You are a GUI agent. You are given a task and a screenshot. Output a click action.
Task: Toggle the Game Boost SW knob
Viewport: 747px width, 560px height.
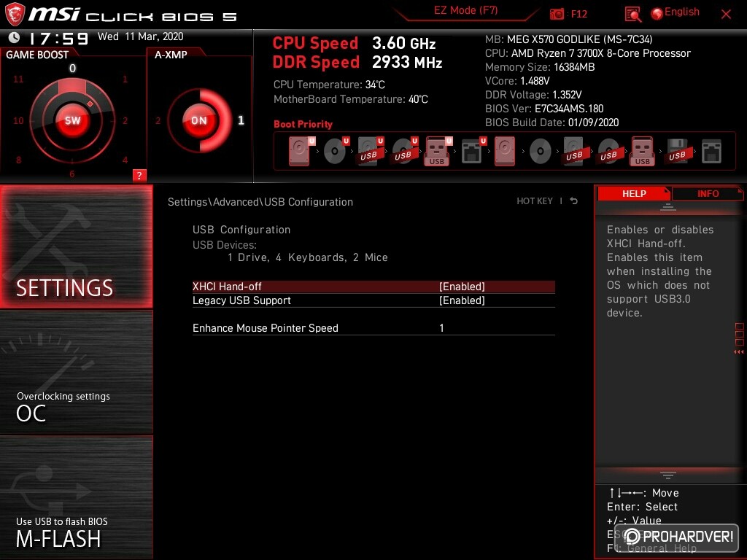[x=72, y=120]
